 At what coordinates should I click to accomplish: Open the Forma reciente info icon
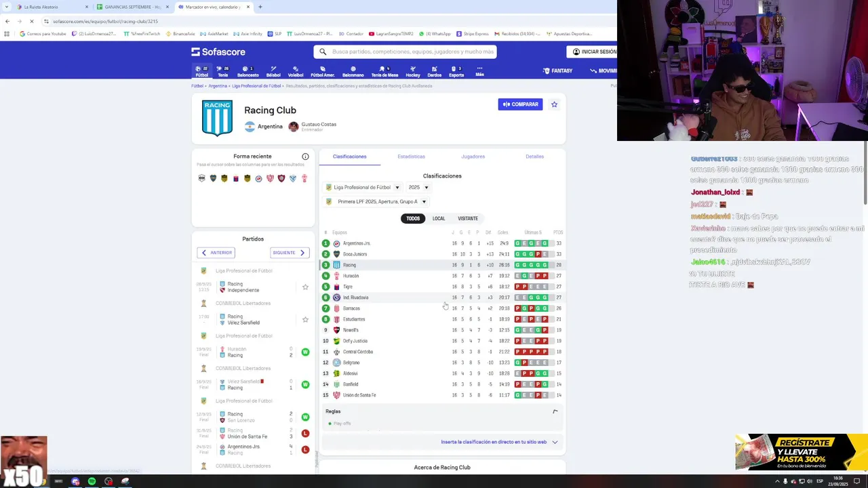pyautogui.click(x=305, y=157)
